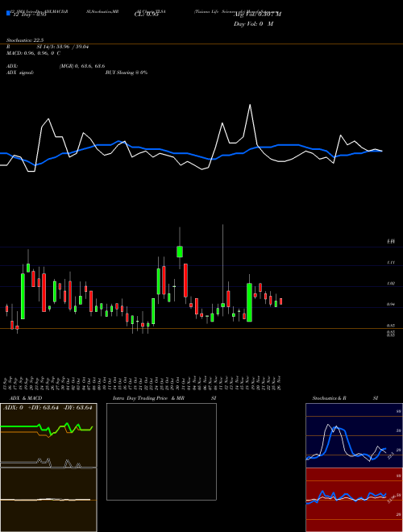Click the 'SI 14/5: 33.96 / 39.64' reading
This screenshot has width=403, height=532.
(x=63, y=47)
